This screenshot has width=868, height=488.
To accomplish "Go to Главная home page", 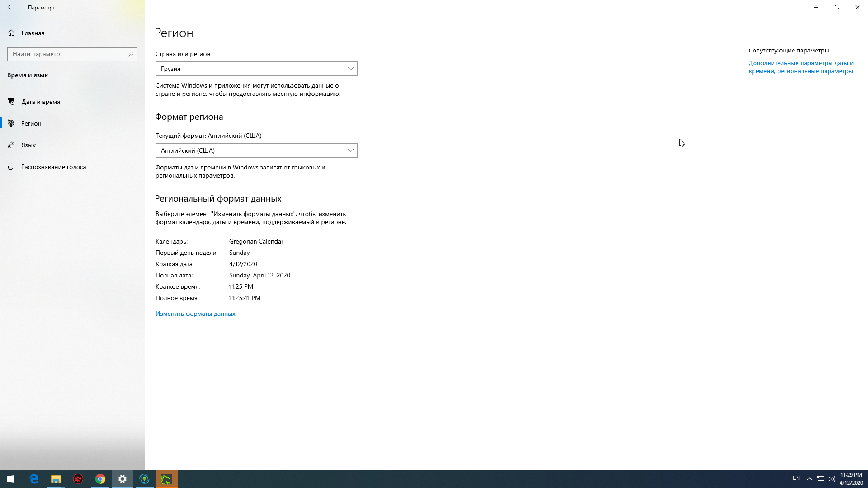I will 33,33.
